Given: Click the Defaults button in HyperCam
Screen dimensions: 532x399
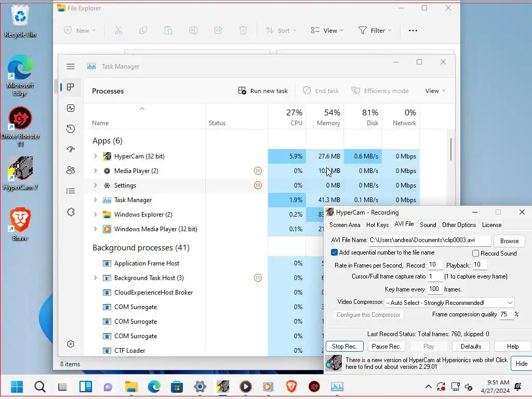Looking at the screenshot, I should (471, 347).
